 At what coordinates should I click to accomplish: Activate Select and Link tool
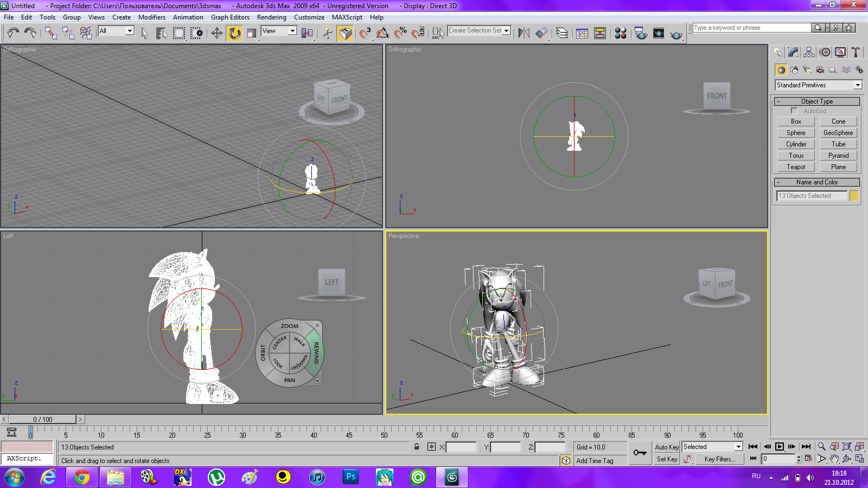point(51,33)
